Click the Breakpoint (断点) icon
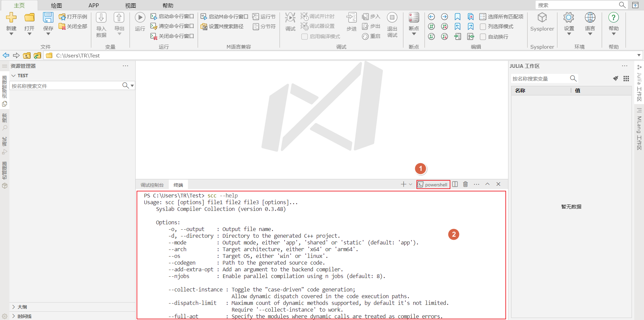 (x=413, y=18)
